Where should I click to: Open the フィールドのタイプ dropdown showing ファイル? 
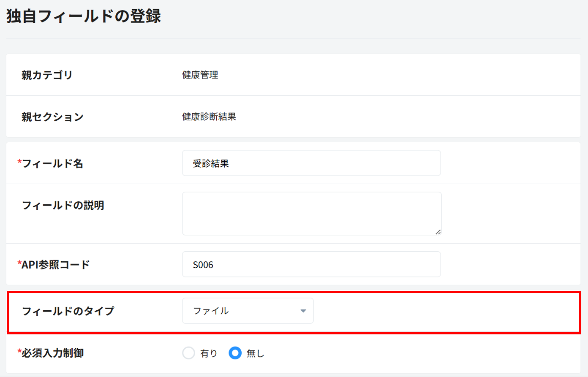(248, 311)
